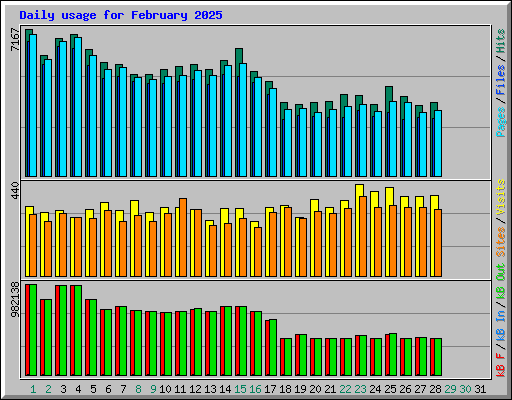
Task: Select day 27 on the x-axis
Action: [x=420, y=389]
